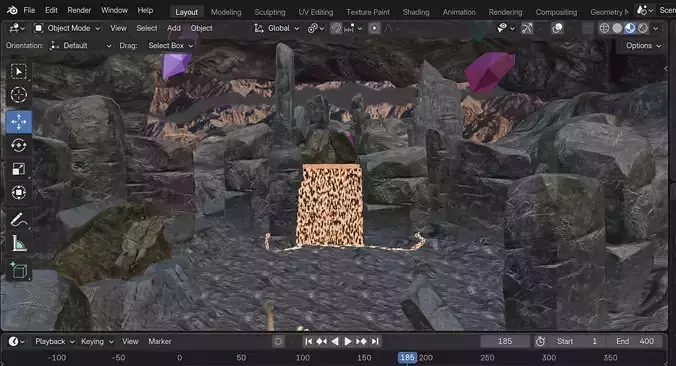Screen dimensions: 676x366
Task: Select the Cursor tool
Action: tap(19, 95)
